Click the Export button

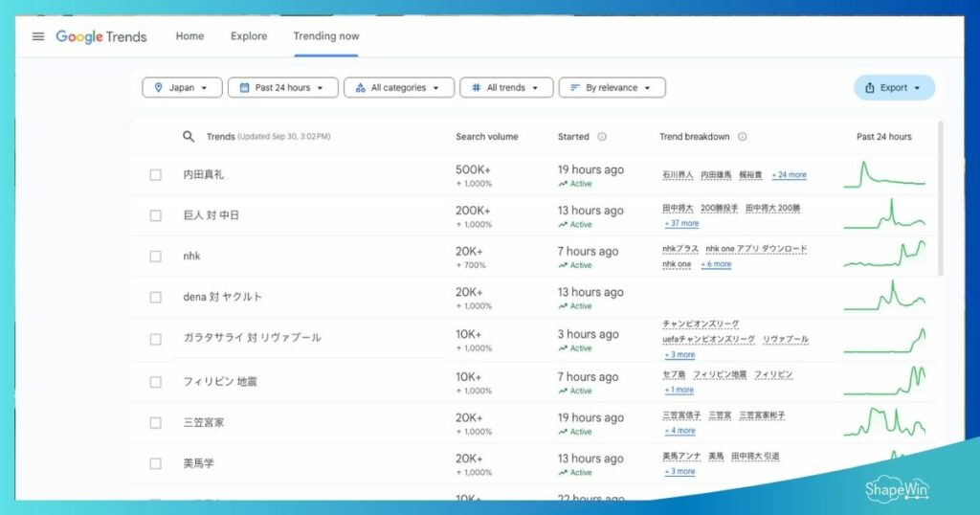tap(894, 88)
